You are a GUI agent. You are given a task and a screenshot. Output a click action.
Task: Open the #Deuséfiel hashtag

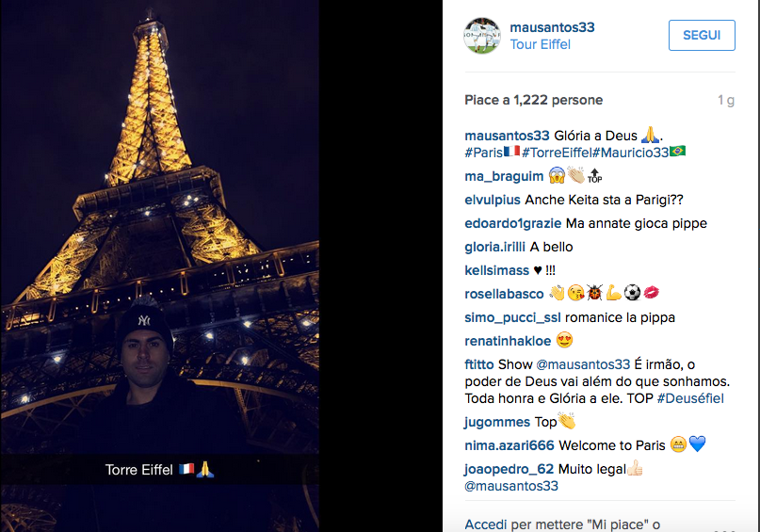point(690,398)
